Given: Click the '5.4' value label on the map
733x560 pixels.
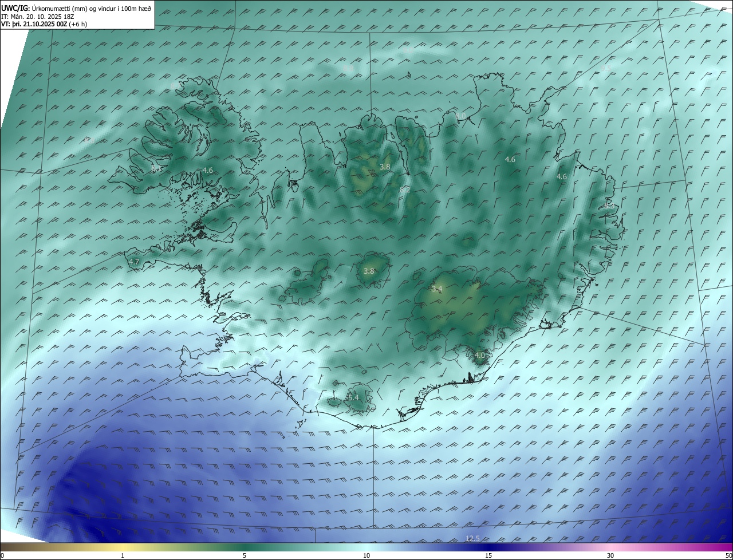Looking at the screenshot, I should (353, 397).
